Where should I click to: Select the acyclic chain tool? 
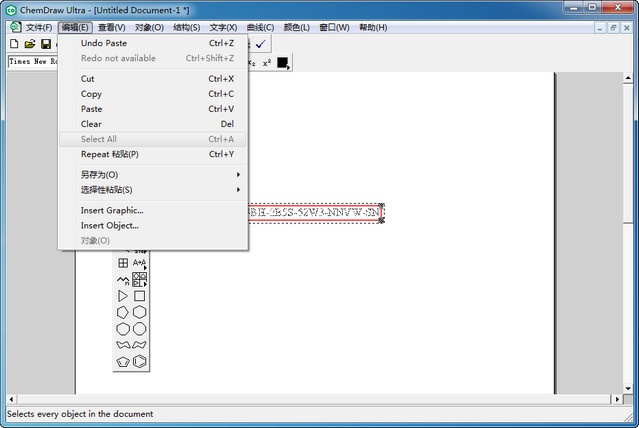pos(123,280)
